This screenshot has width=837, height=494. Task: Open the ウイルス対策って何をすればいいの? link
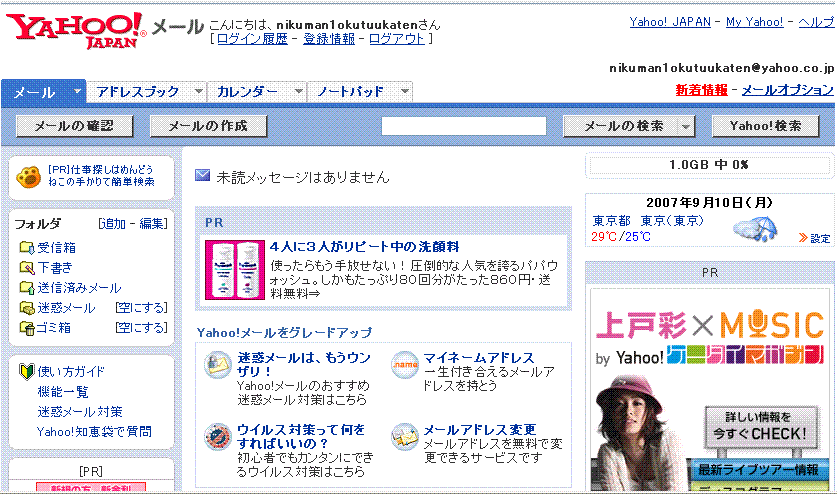click(301, 436)
